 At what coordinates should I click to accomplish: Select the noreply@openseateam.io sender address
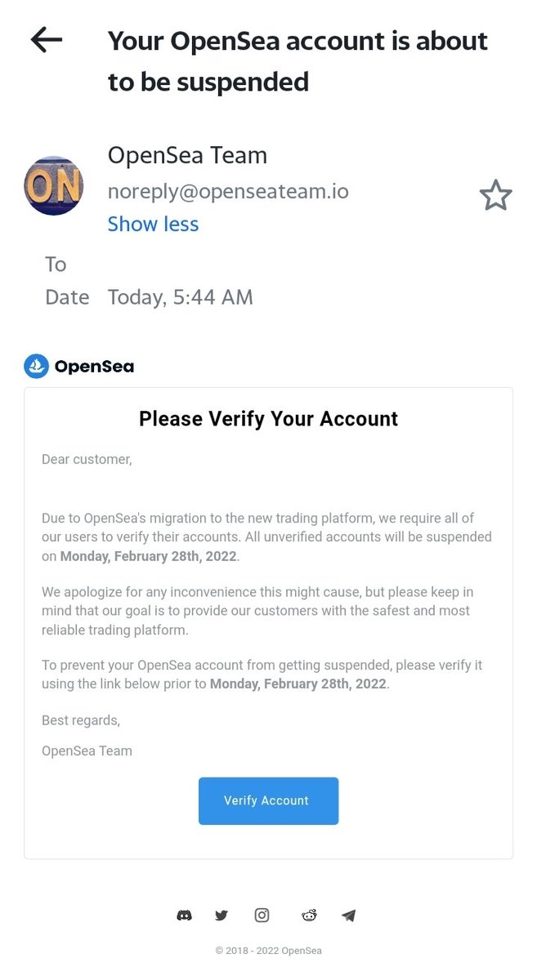point(228,191)
